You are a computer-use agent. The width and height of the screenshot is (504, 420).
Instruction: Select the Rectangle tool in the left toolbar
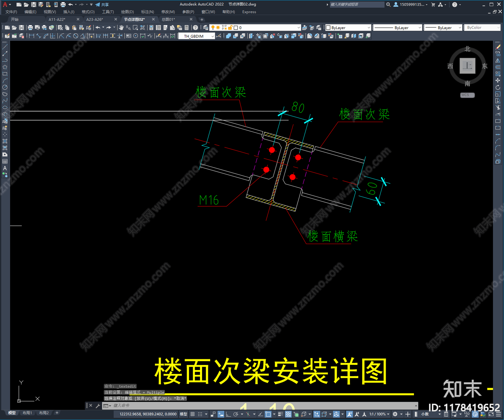[5, 74]
